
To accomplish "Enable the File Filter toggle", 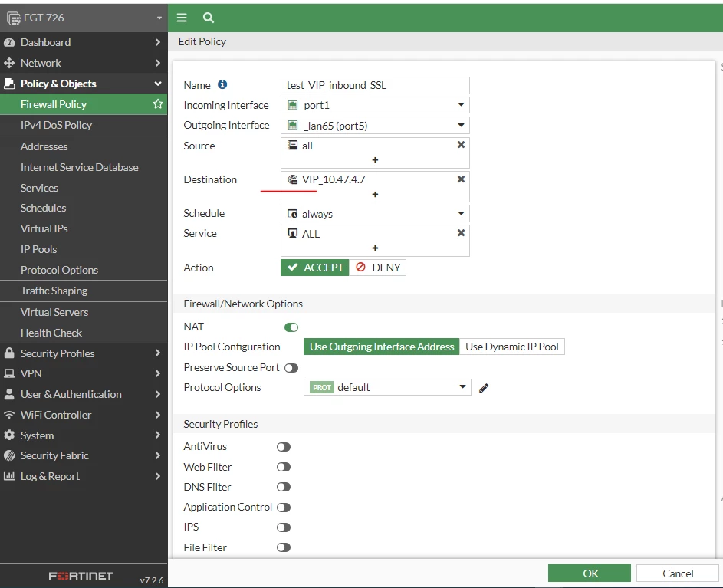I will 284,547.
